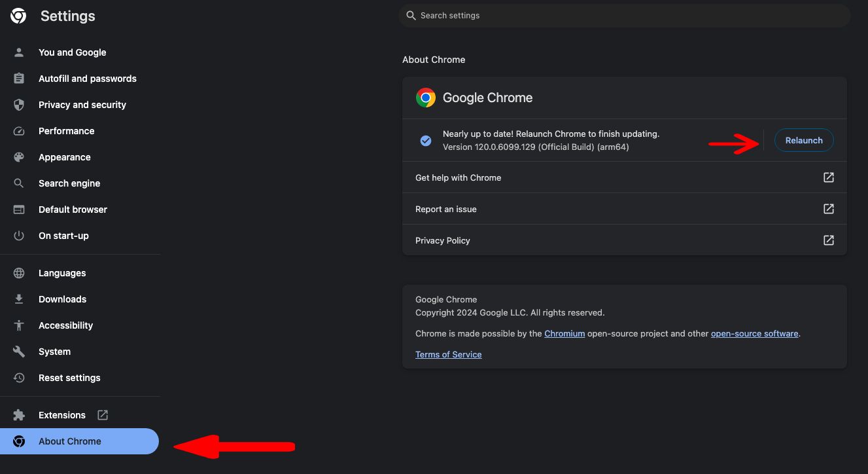
Task: Open the Terms of Service link
Action: (449, 354)
